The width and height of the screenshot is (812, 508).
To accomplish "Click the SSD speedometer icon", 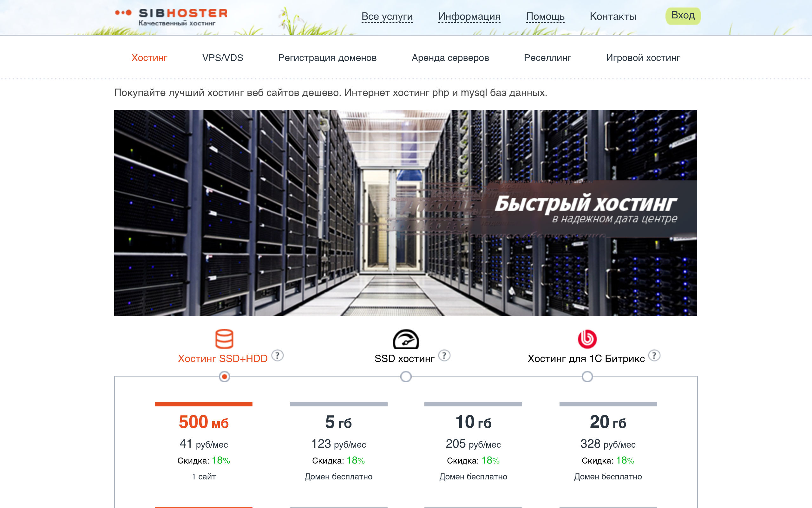I will point(406,339).
